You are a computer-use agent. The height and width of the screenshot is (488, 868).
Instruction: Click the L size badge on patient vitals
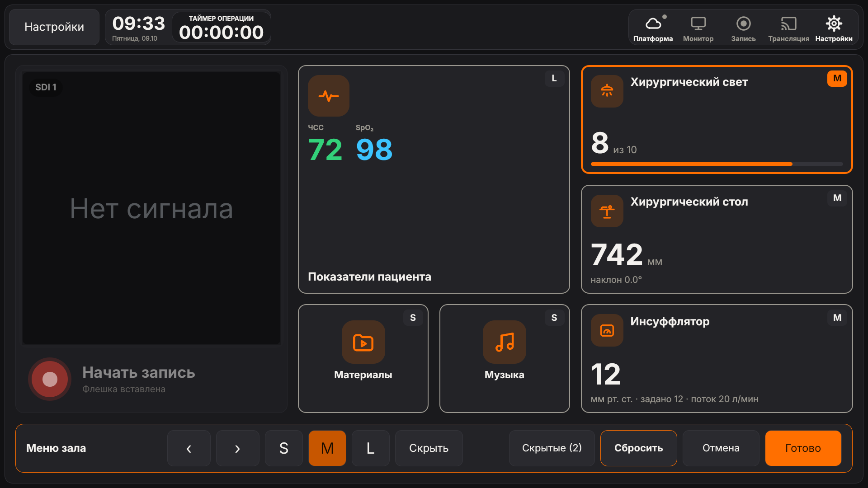point(554,78)
